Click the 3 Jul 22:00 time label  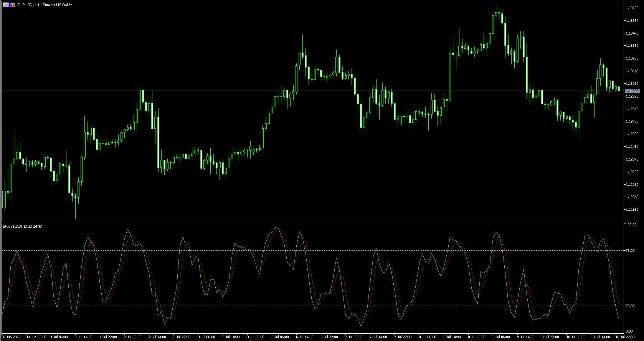click(x=256, y=337)
